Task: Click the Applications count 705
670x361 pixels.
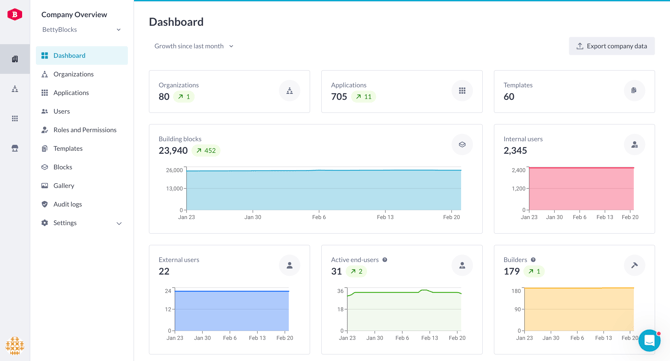Action: [x=339, y=97]
